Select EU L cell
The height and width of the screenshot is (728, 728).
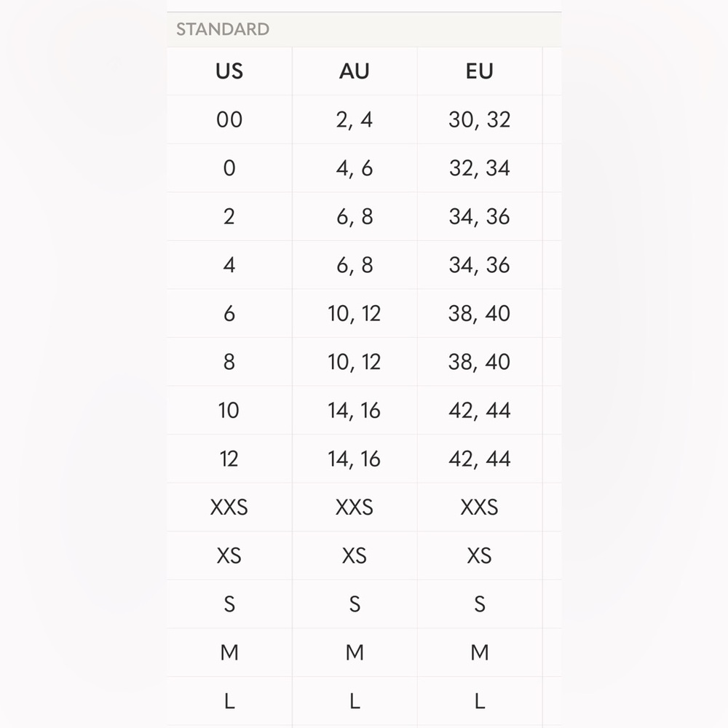click(x=480, y=701)
